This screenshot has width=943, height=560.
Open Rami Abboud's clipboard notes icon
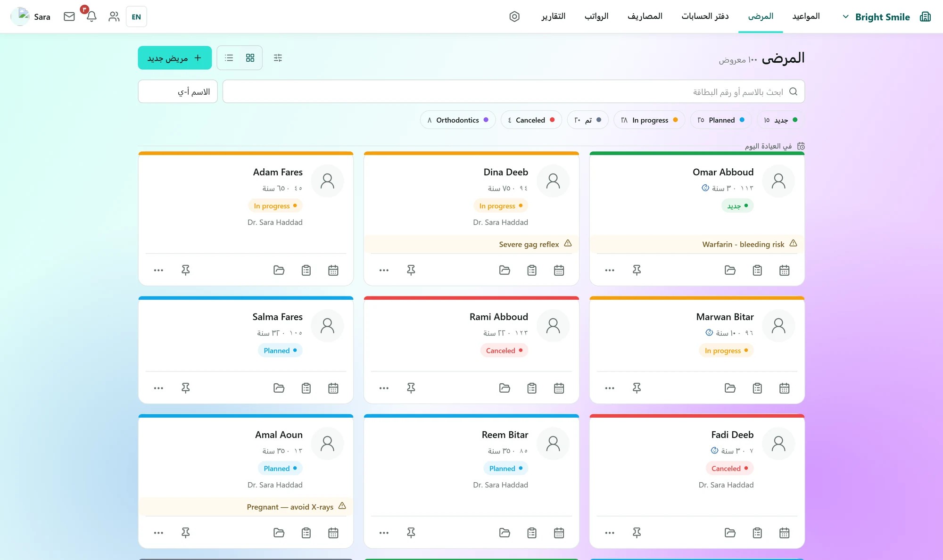(x=532, y=388)
